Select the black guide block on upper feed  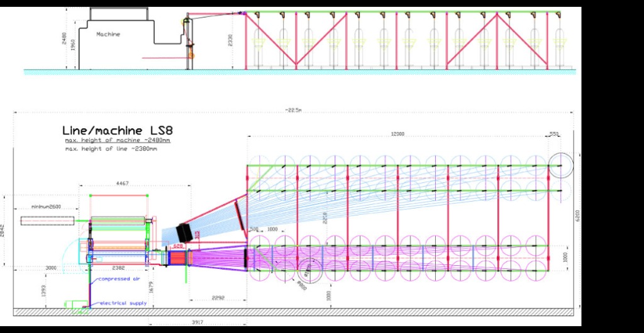[x=184, y=231]
